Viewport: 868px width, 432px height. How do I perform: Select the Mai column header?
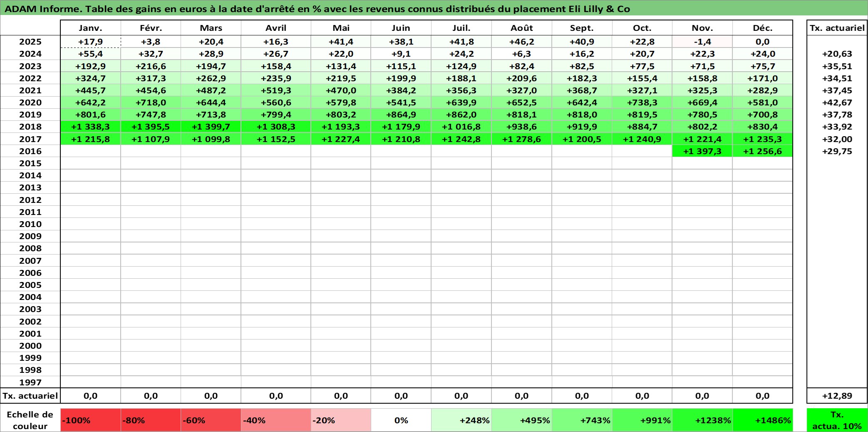(341, 28)
